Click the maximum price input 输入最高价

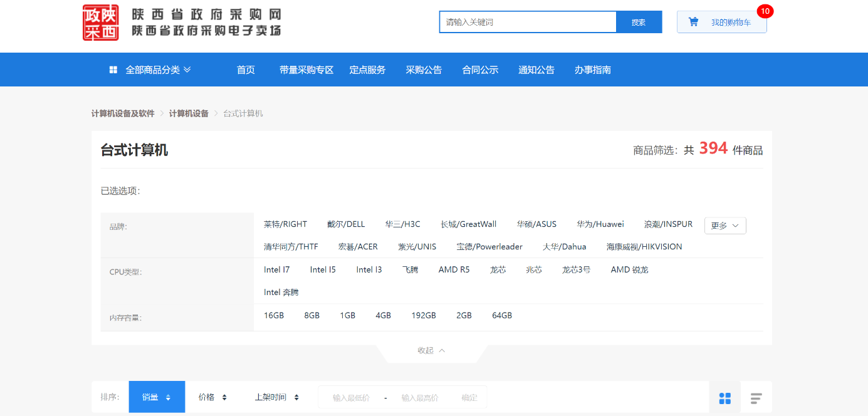420,398
